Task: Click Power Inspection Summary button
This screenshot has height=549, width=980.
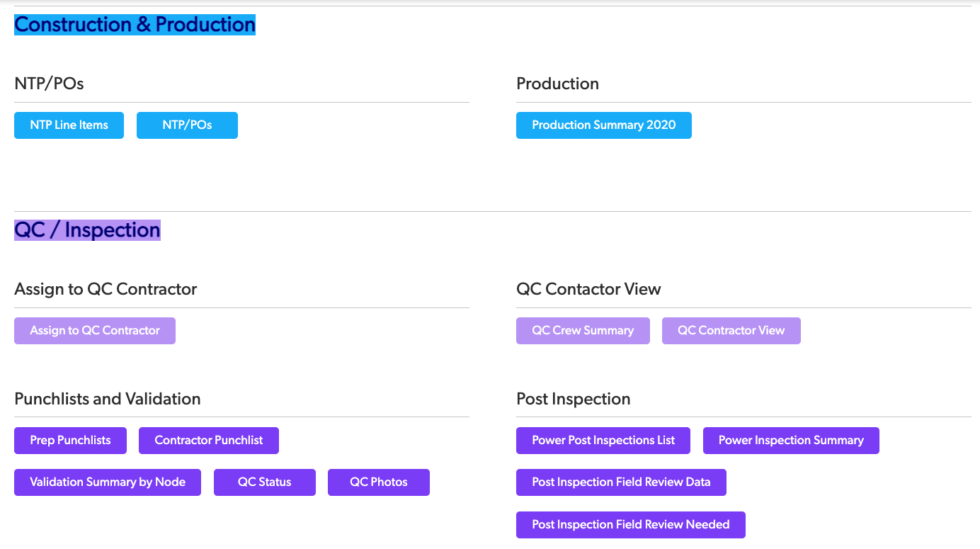Action: coord(791,441)
